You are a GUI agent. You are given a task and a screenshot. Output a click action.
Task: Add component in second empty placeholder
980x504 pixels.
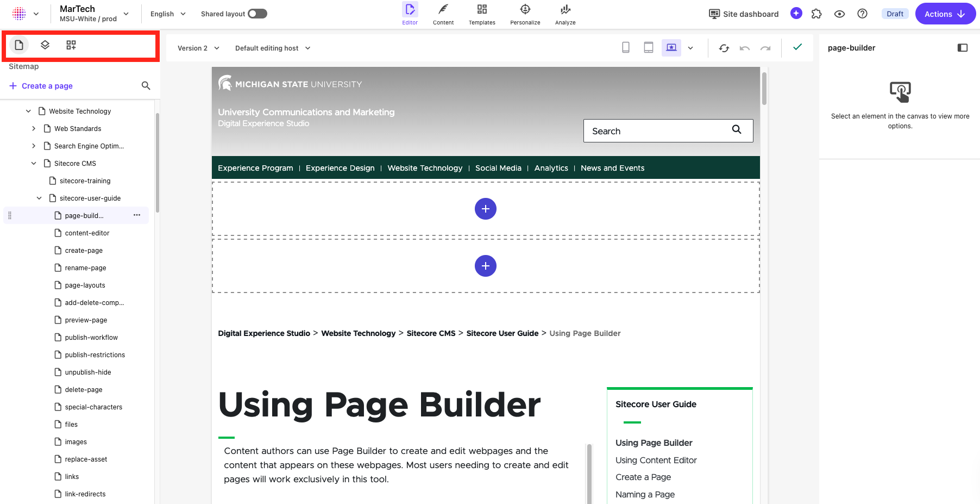(486, 266)
